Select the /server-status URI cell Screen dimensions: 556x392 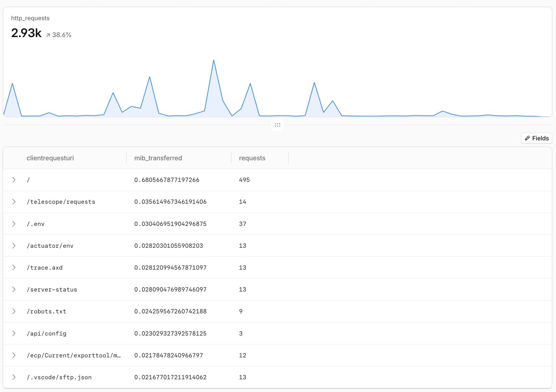[52, 290]
